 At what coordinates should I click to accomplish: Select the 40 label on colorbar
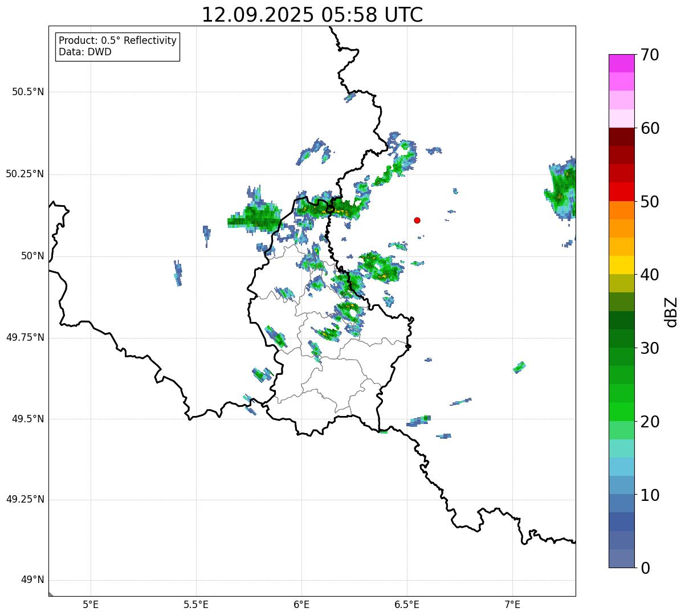[x=650, y=275]
